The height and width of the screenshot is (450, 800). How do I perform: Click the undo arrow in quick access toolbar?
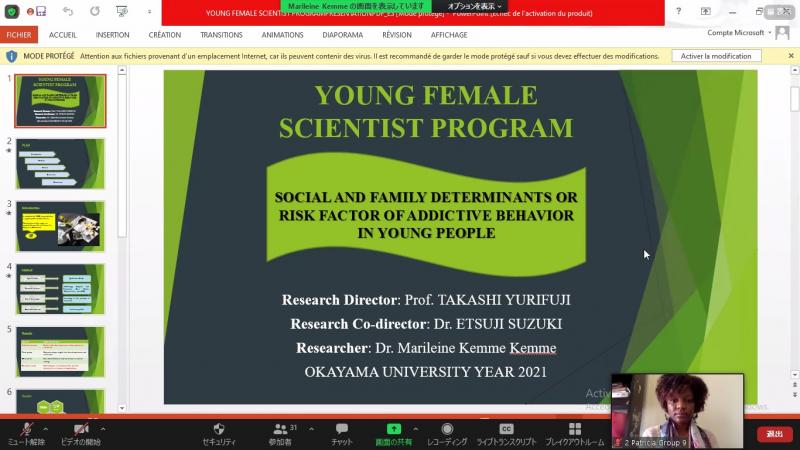pyautogui.click(x=68, y=11)
